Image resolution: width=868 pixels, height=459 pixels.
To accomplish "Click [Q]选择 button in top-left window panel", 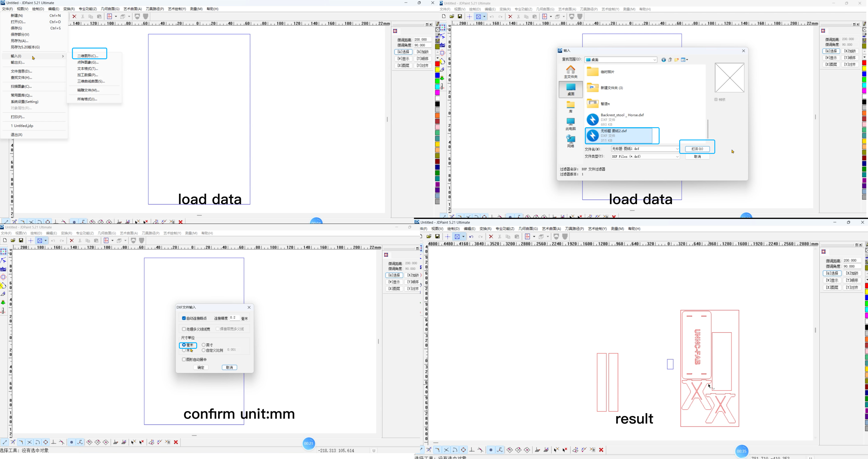I will (403, 52).
